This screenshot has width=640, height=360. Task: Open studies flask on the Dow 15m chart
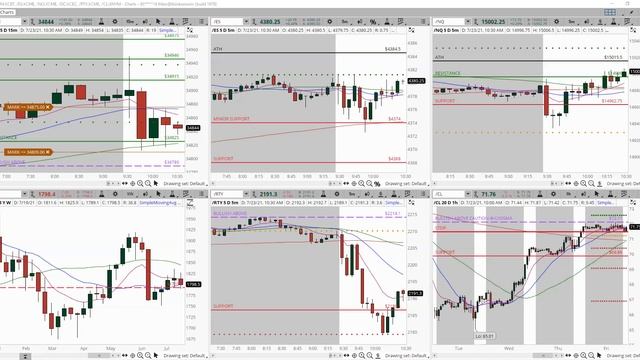click(x=172, y=22)
